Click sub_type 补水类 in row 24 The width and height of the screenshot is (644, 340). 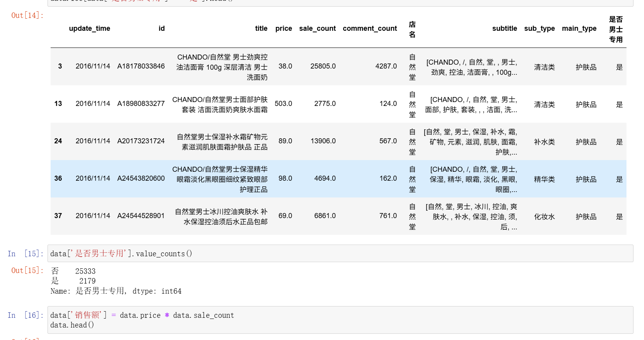pos(544,142)
